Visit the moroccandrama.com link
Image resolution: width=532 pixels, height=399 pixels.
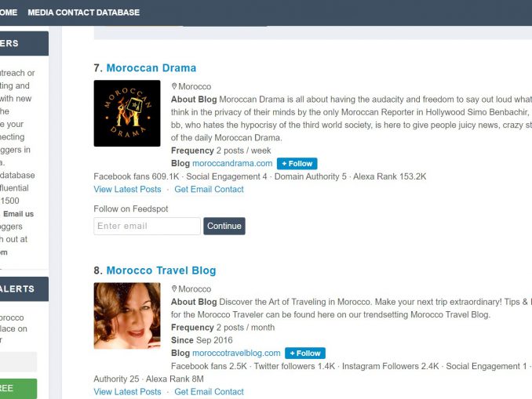click(x=232, y=164)
